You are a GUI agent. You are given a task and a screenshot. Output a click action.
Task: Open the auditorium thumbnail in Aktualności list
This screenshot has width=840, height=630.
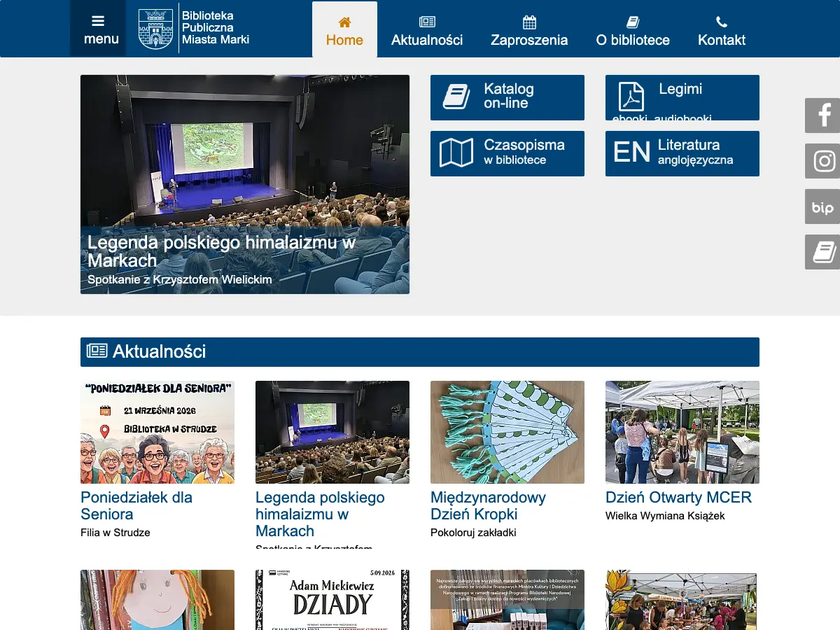click(x=332, y=432)
